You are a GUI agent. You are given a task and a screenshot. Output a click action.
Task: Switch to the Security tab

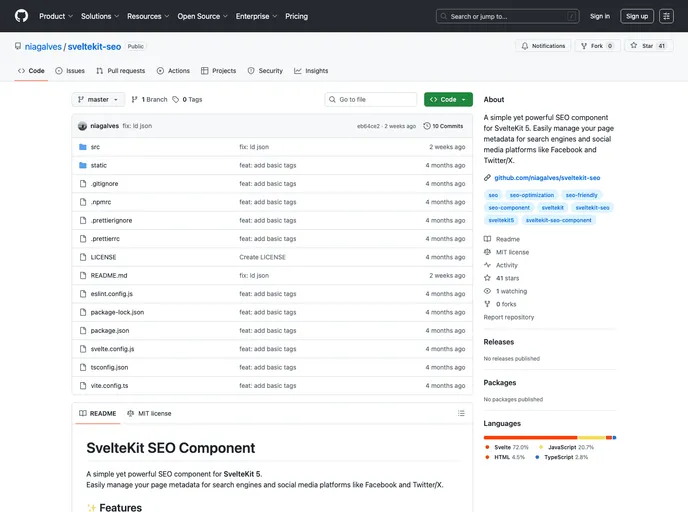(x=265, y=71)
